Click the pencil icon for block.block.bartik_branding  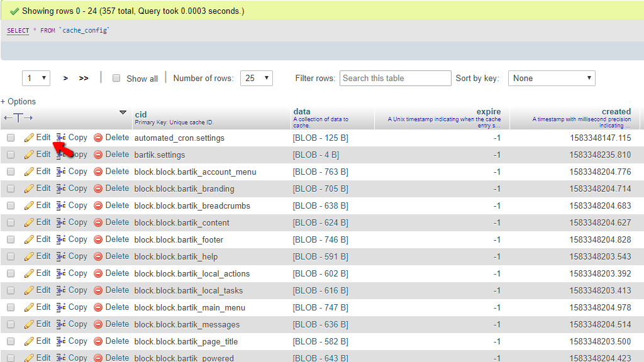coord(29,189)
